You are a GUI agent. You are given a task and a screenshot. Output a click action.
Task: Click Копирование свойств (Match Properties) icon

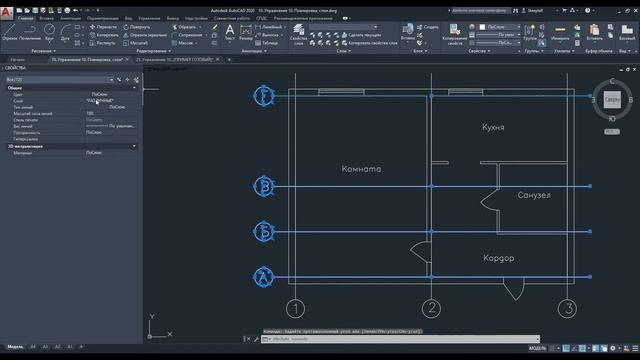tap(455, 34)
